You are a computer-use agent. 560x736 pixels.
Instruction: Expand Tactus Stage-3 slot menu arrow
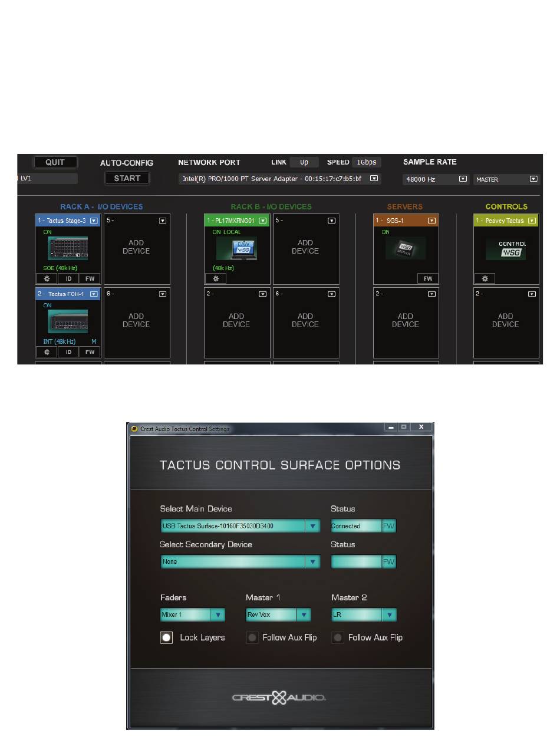(94, 221)
